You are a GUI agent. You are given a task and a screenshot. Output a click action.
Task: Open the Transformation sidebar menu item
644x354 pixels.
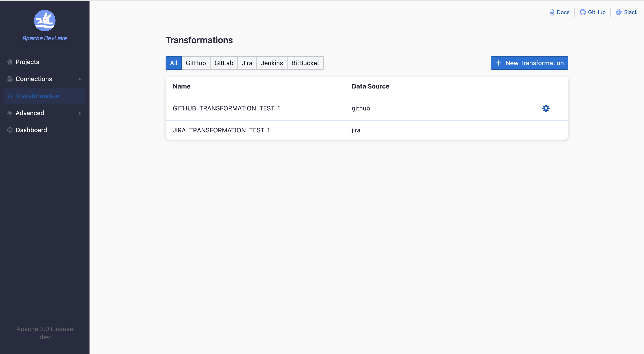[38, 96]
